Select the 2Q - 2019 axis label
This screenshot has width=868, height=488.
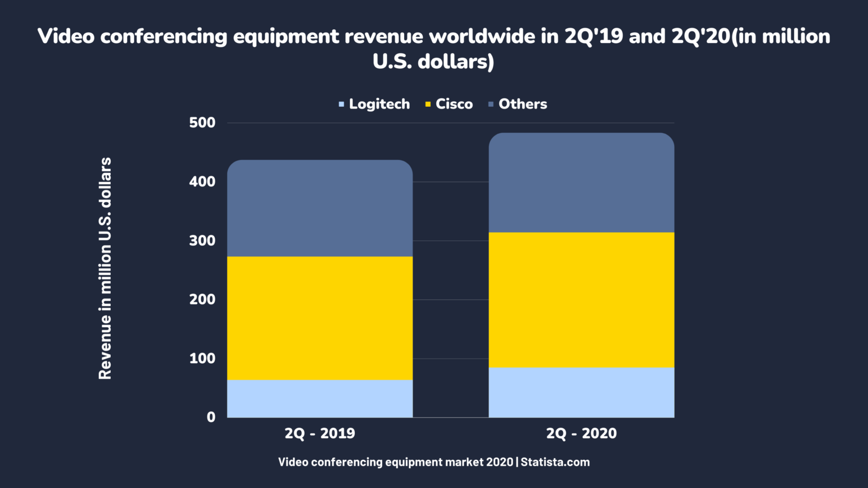click(319, 433)
